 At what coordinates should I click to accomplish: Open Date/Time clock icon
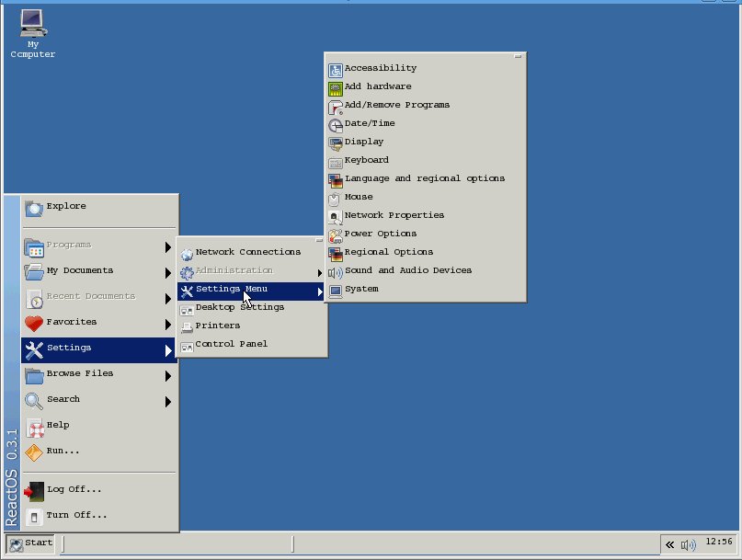coord(336,124)
